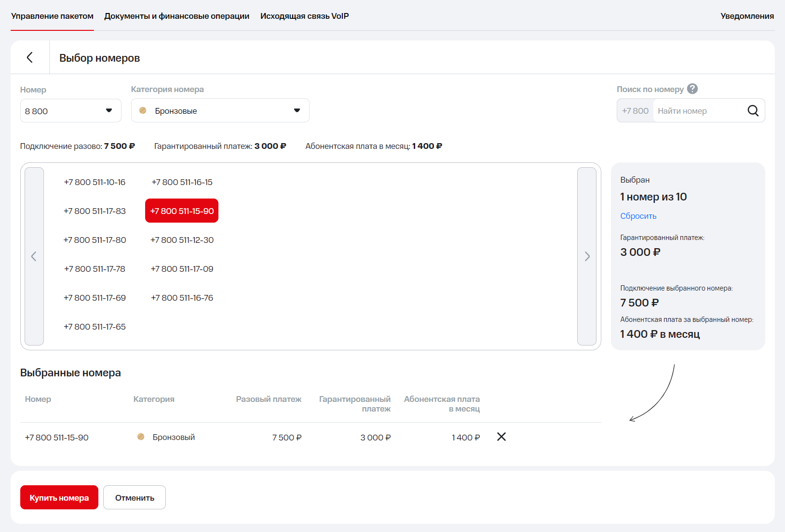This screenshot has width=785, height=532.
Task: Click the back arrow next to Выбор номеров
Action: coord(30,58)
